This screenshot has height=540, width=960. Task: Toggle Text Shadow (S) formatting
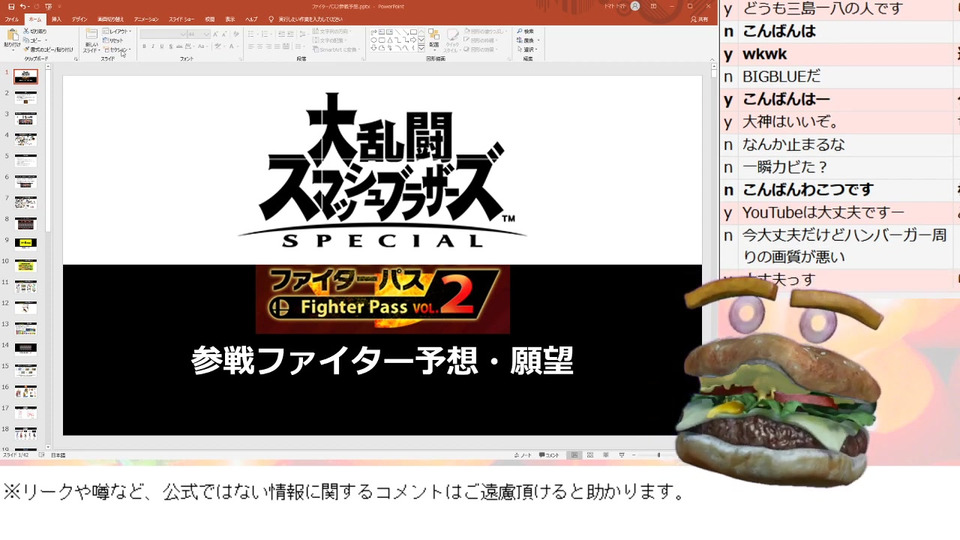[171, 47]
